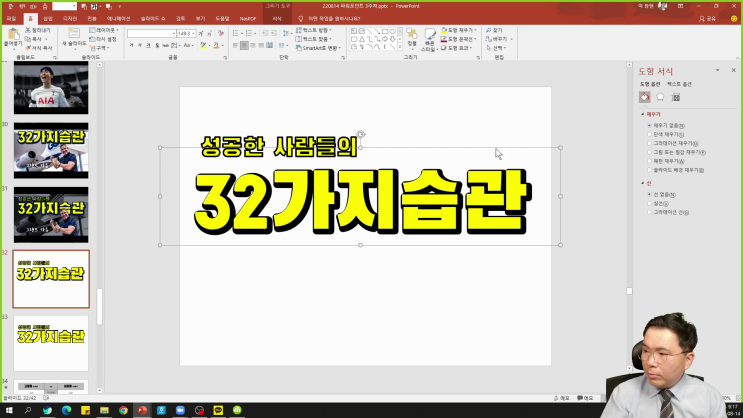Open Shape Effects (도형 효과) dropdown

[x=456, y=48]
